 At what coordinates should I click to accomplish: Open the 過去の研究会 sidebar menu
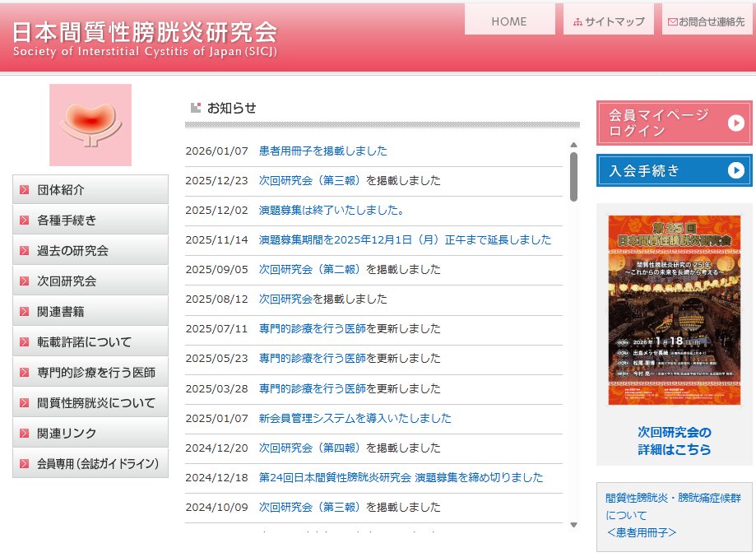coord(90,250)
